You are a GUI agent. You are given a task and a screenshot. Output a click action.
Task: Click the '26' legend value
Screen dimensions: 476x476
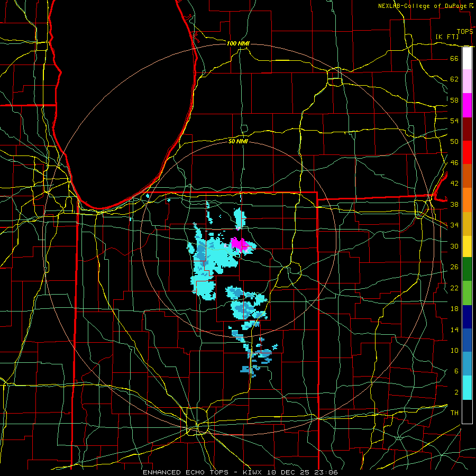(454, 267)
